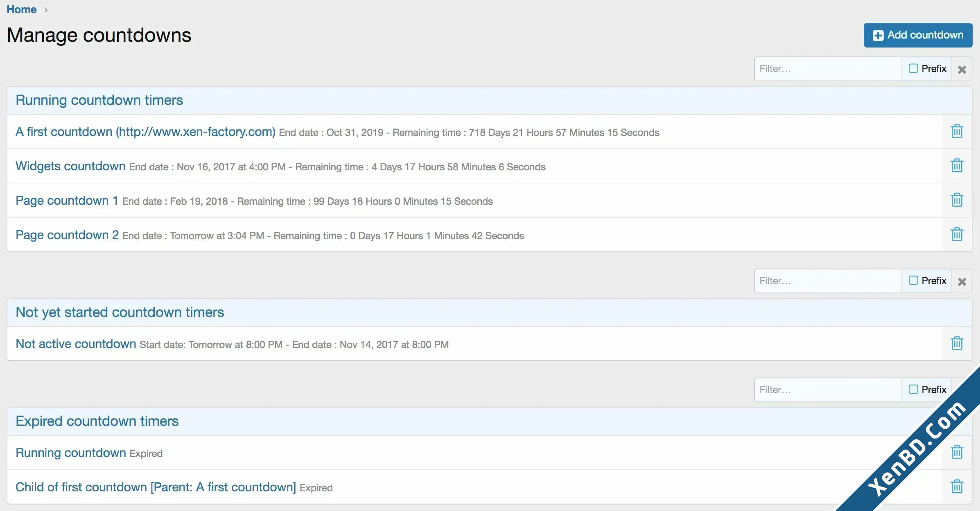Image resolution: width=980 pixels, height=511 pixels.
Task: Delete Child of first countdown entry
Action: (x=957, y=487)
